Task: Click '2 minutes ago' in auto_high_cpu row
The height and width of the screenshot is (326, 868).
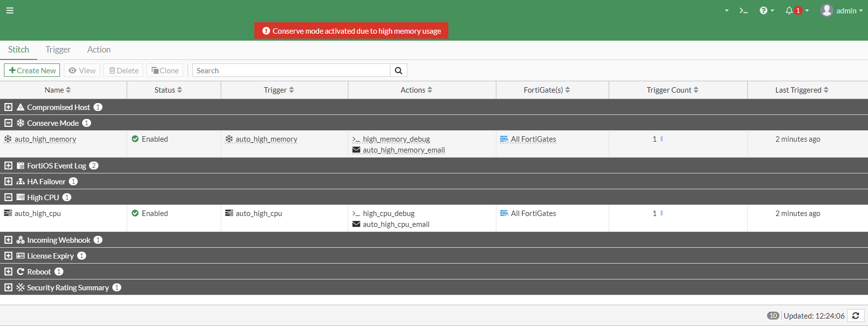Action: pyautogui.click(x=798, y=214)
